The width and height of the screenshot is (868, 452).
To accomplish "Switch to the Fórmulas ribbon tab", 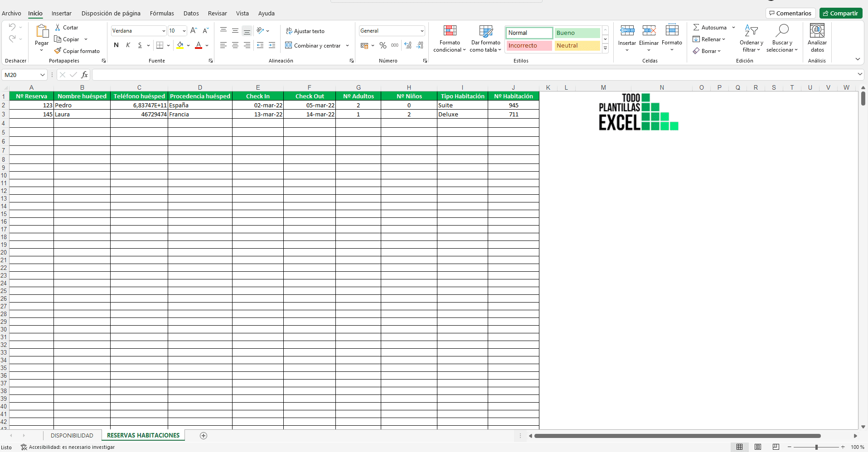I will (x=162, y=13).
